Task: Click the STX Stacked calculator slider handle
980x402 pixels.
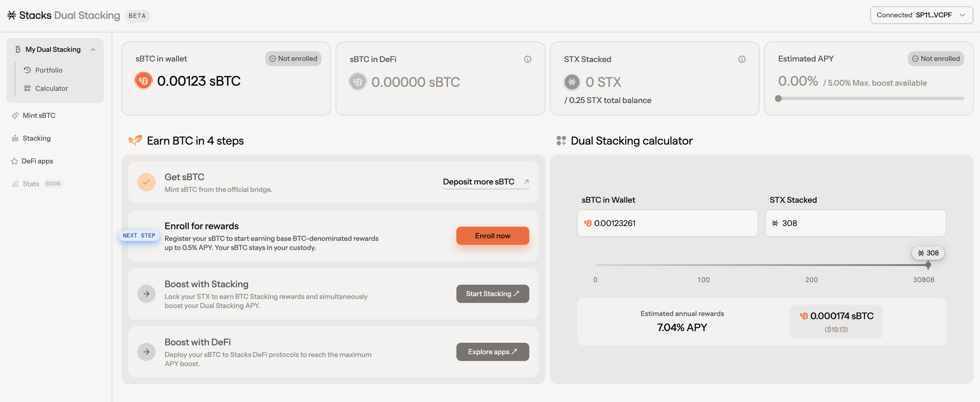Action: 928,265
